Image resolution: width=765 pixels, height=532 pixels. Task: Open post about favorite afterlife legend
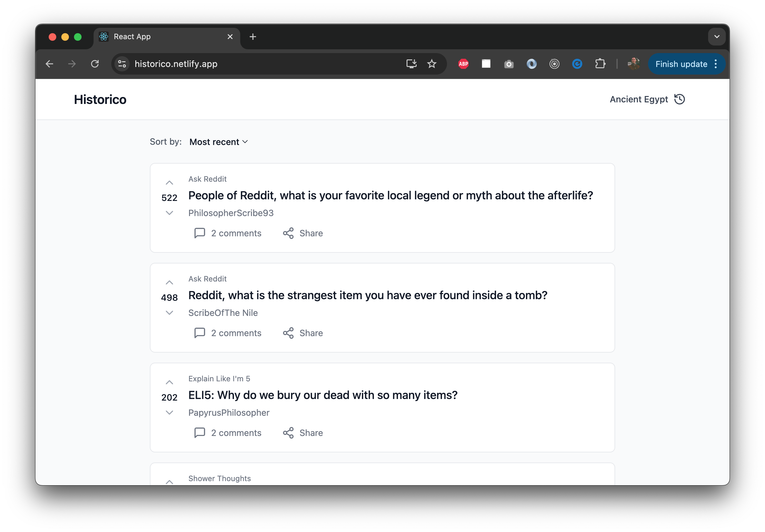pos(390,196)
